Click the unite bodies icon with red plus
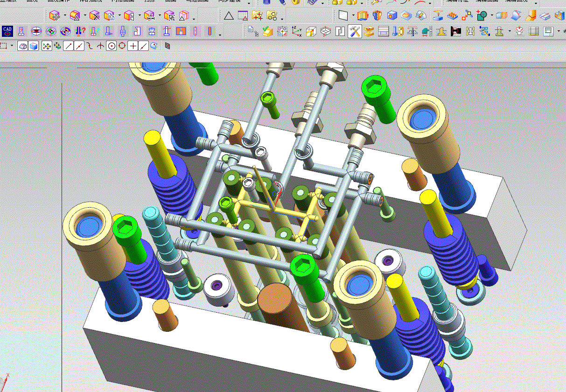Image resolution: width=566 pixels, height=392 pixels. 482,16
